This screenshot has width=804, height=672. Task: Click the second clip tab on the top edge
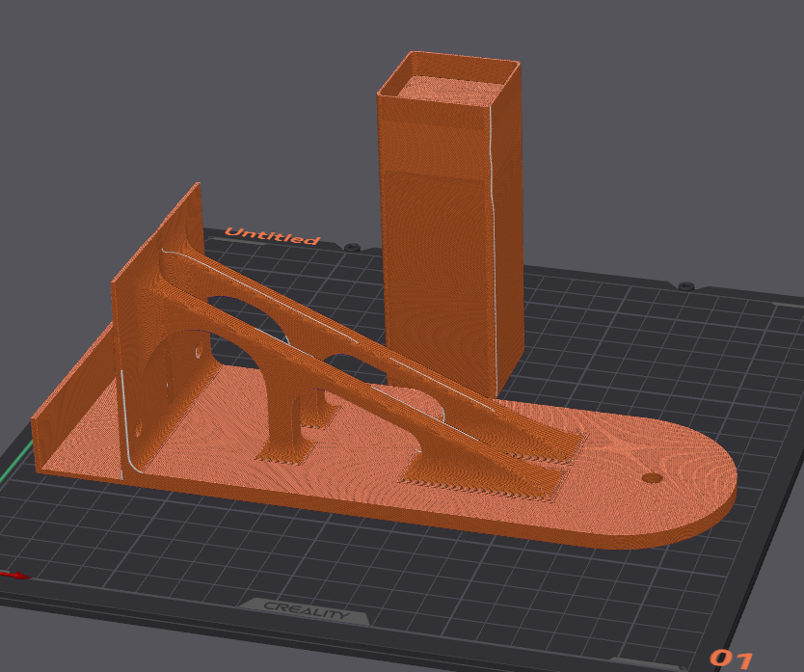[x=686, y=285]
